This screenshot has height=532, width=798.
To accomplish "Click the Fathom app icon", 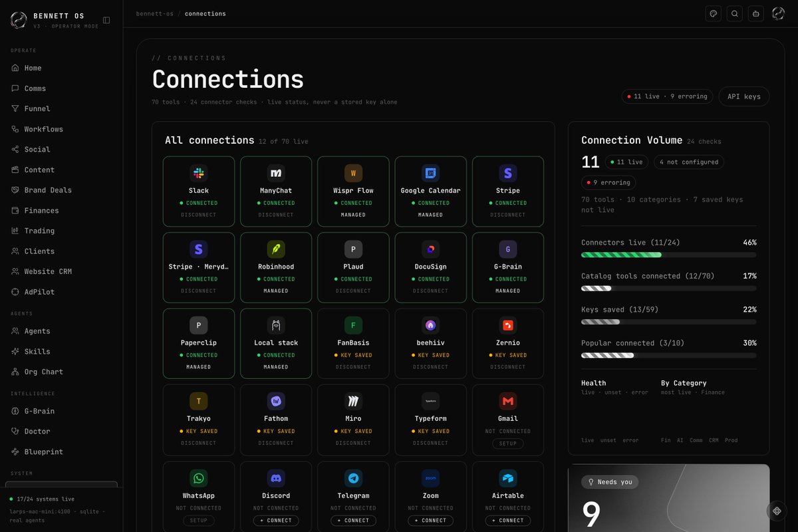I will 276,401.
